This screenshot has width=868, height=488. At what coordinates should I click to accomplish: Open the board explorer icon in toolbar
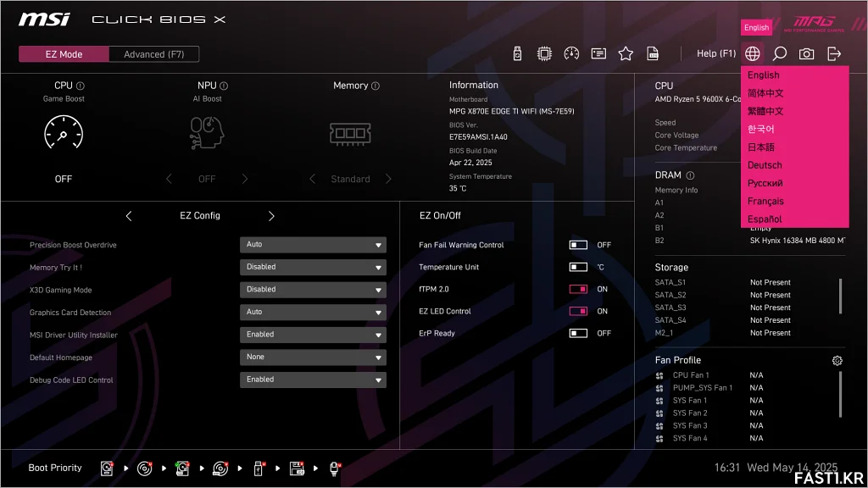598,53
